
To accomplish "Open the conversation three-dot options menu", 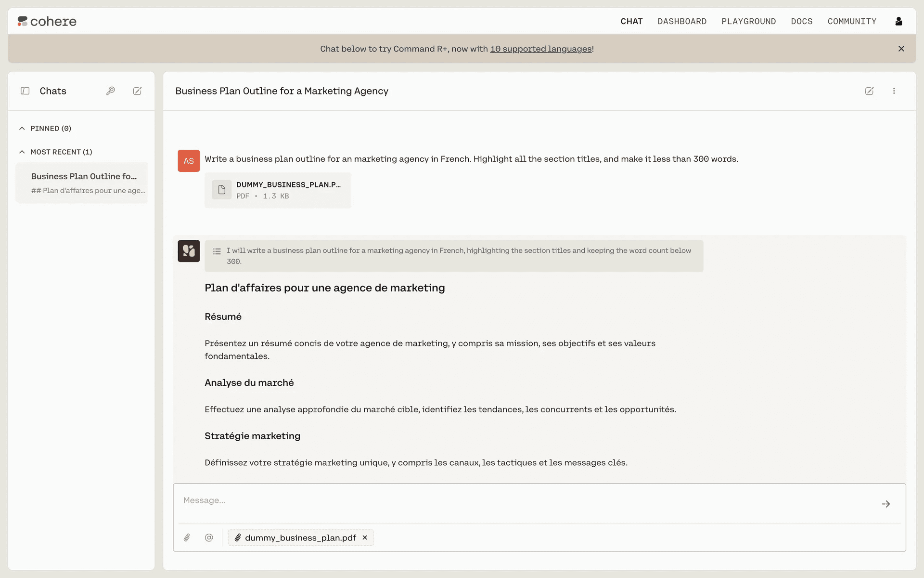I will click(x=894, y=91).
